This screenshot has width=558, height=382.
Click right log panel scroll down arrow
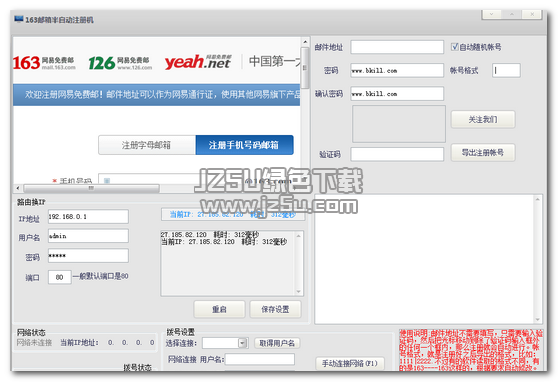(538, 319)
